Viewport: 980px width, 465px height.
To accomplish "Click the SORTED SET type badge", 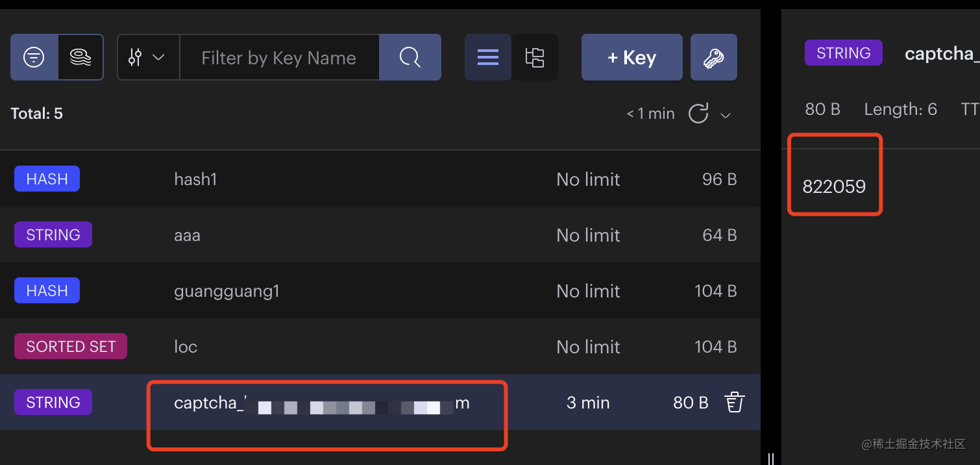I will (x=71, y=346).
